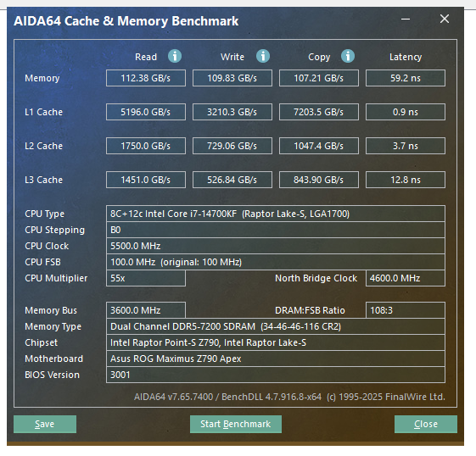Image resolution: width=476 pixels, height=456 pixels.
Task: Pick the L2 Cache write value 729.06 GB/s
Action: coord(232,146)
